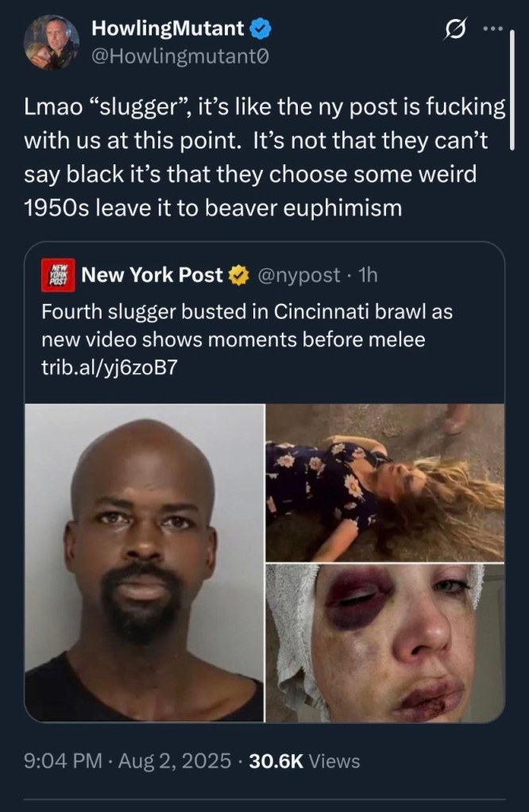Open the quoted post headline text

(x=246, y=325)
